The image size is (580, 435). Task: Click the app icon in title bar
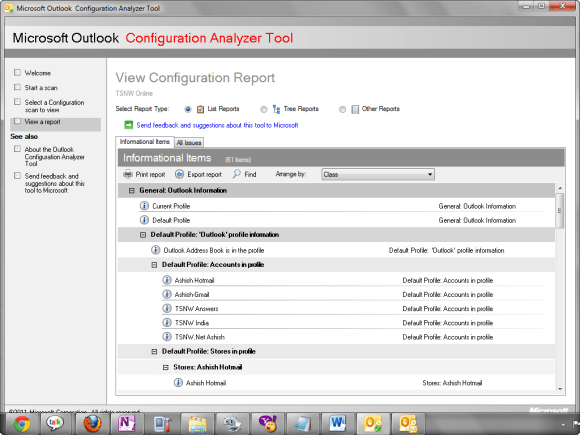coord(9,8)
